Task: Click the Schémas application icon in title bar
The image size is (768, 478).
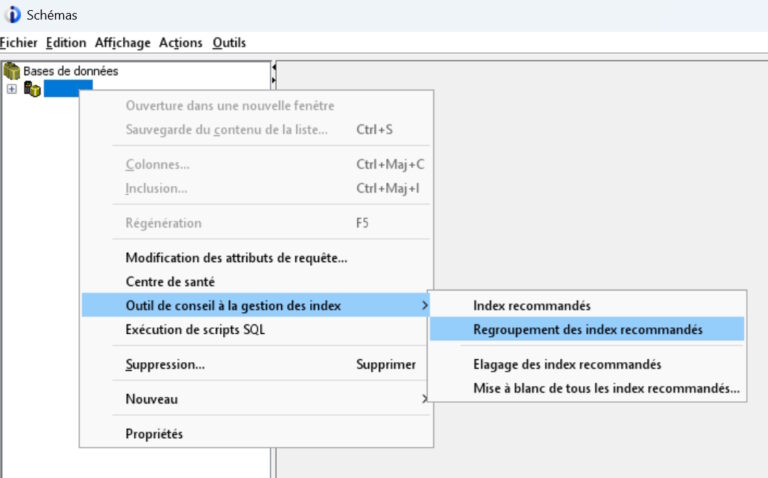Action: pyautogui.click(x=12, y=15)
